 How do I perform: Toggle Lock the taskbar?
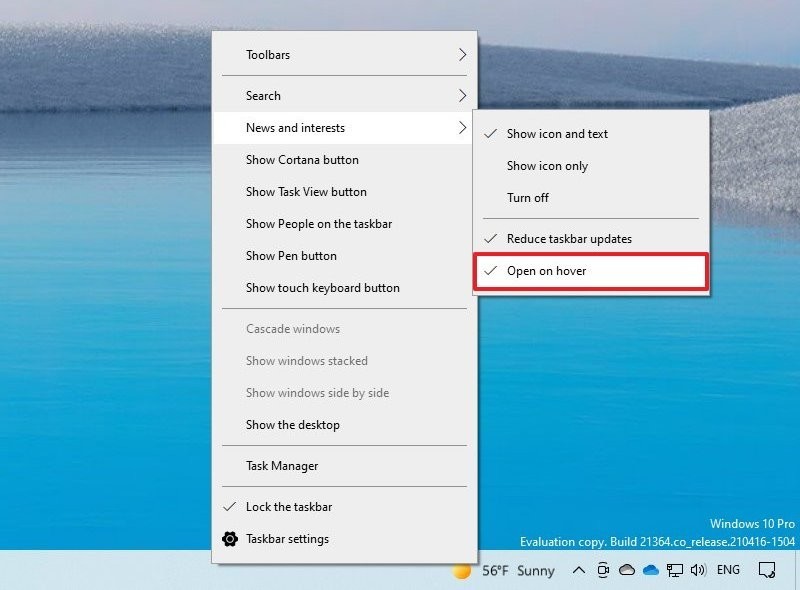344,507
